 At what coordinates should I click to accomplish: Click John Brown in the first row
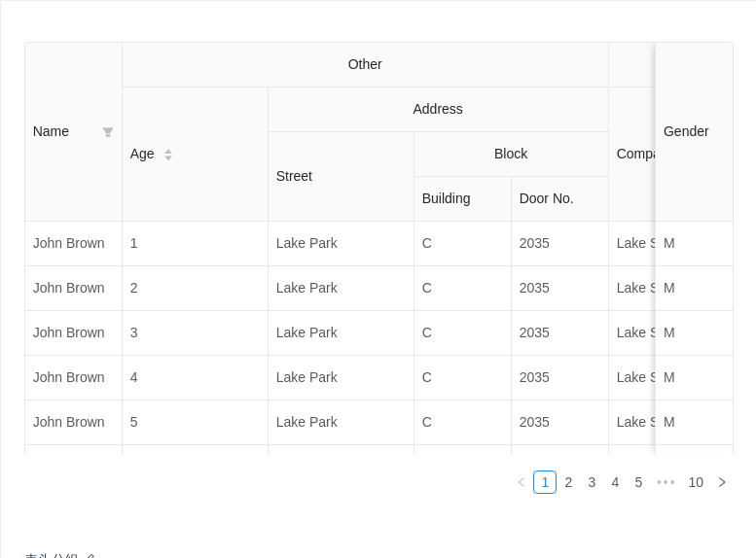pos(68,243)
